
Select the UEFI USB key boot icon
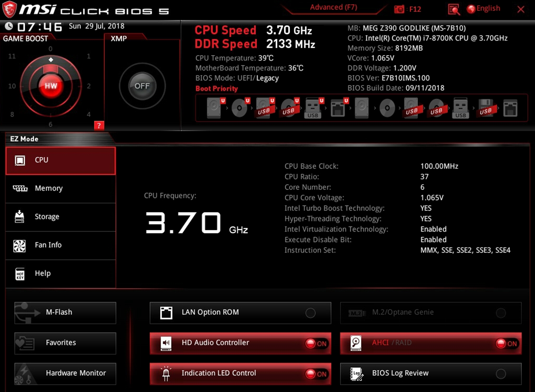coord(313,108)
